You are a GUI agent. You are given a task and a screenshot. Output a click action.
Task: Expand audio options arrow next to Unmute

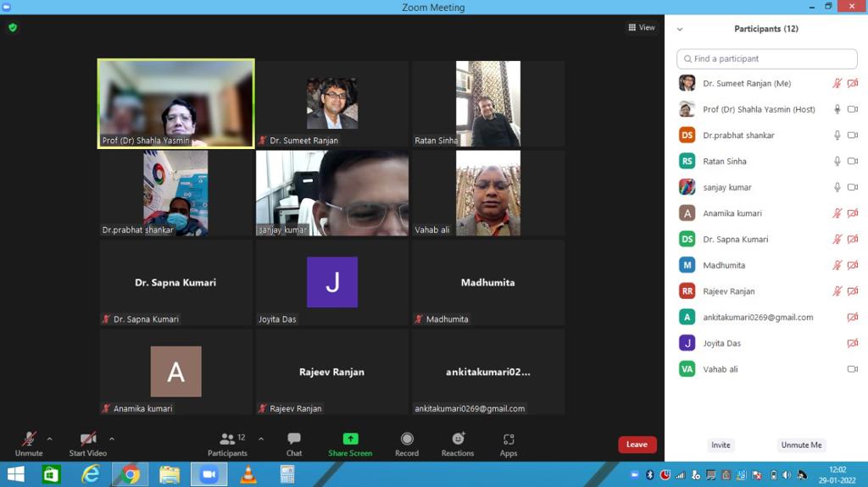coord(49,439)
